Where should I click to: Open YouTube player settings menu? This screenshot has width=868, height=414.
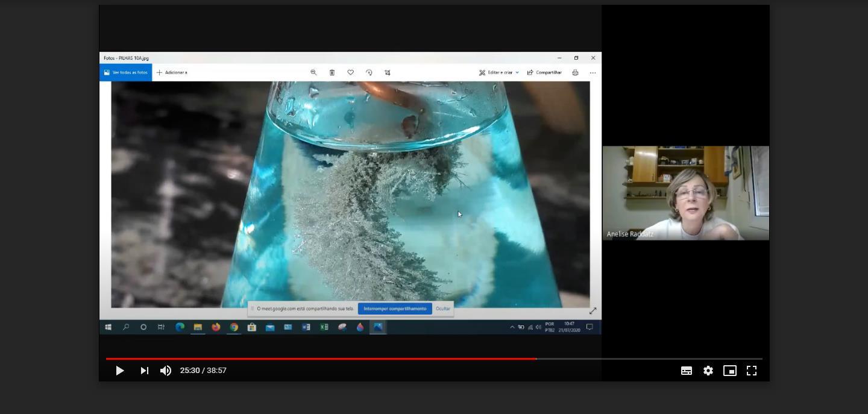click(x=708, y=371)
